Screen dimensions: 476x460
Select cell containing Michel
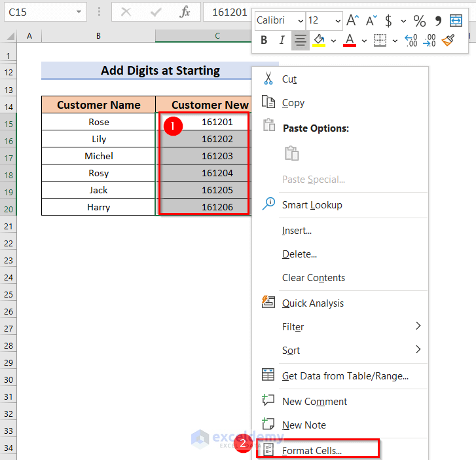[98, 156]
